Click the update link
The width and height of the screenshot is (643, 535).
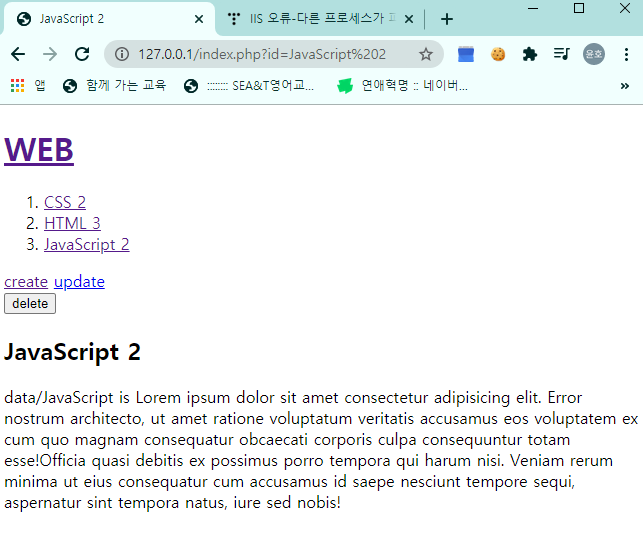click(x=79, y=282)
